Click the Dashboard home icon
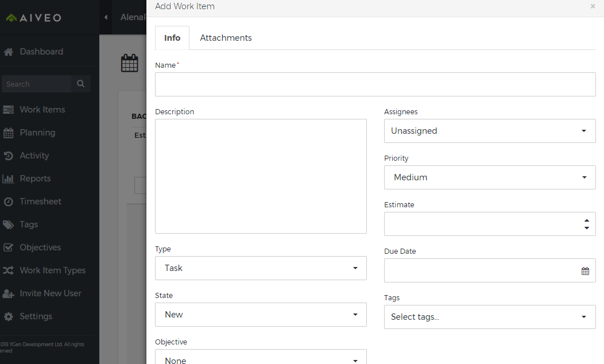 coord(9,52)
